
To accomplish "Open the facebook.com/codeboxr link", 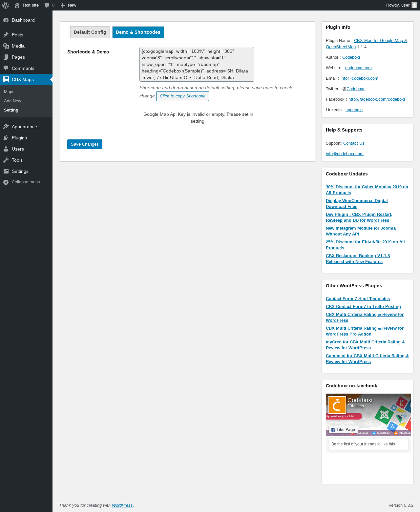I will point(377,99).
